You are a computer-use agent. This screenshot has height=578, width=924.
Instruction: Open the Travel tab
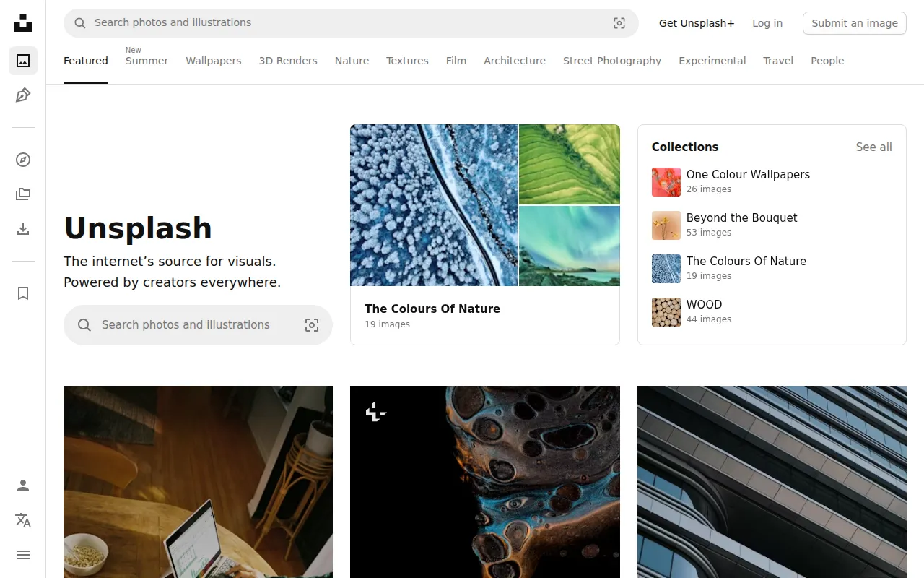pyautogui.click(x=778, y=61)
